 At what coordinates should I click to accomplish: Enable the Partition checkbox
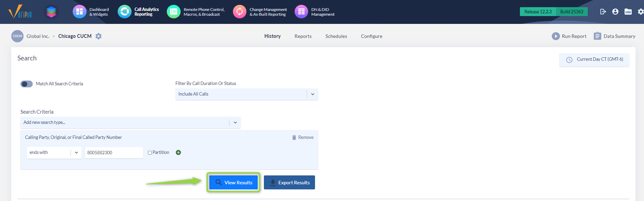(x=150, y=153)
